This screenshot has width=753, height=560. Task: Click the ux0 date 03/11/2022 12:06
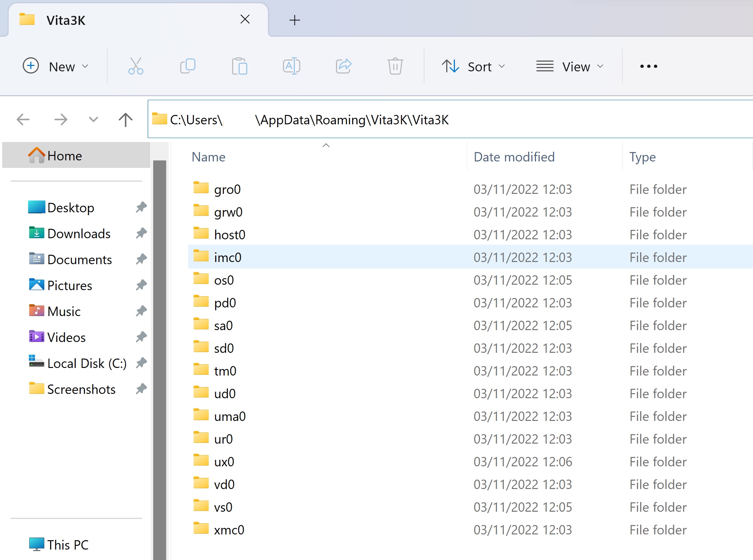pyautogui.click(x=523, y=461)
